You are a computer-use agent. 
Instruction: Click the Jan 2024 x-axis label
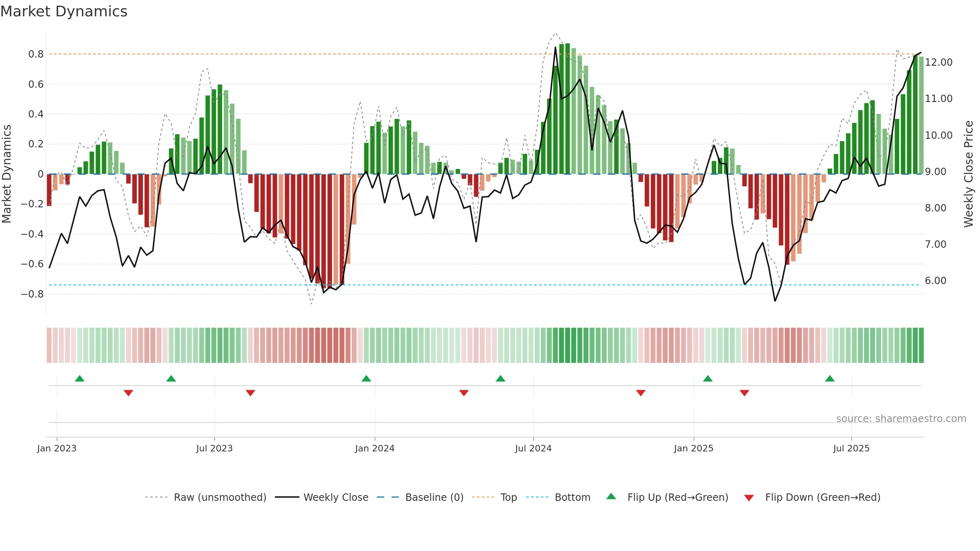click(x=375, y=448)
